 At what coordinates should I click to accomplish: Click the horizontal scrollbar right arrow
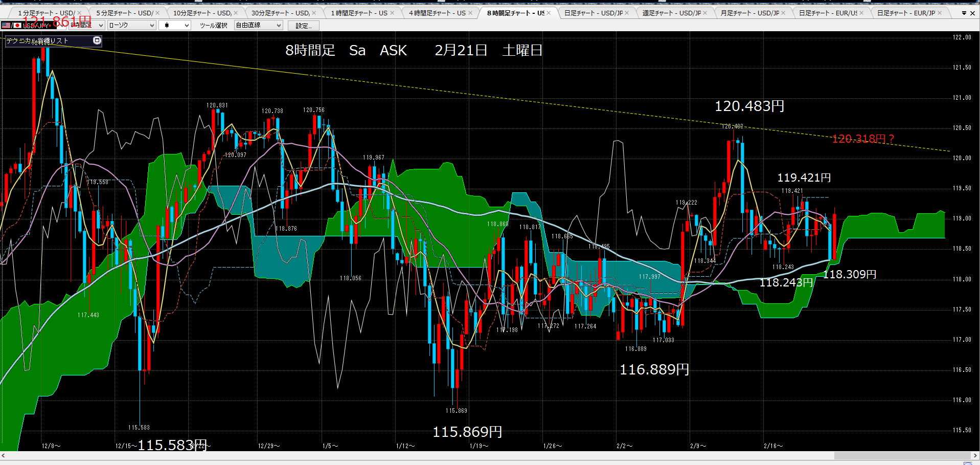(975, 455)
